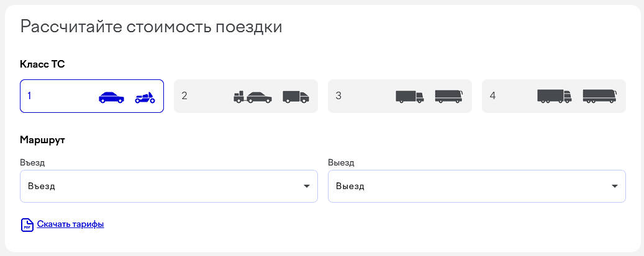Click the semi-truck icon in class 4
The height and width of the screenshot is (256, 644).
(554, 96)
